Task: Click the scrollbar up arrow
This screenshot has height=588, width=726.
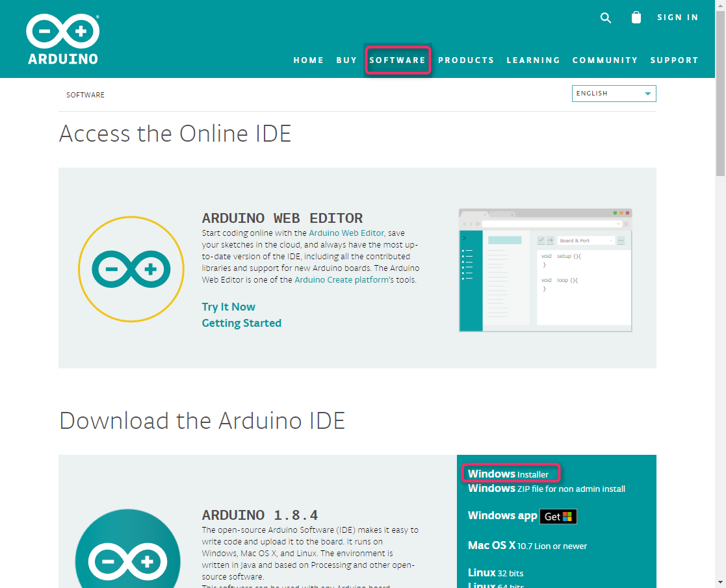Action: (720, 5)
